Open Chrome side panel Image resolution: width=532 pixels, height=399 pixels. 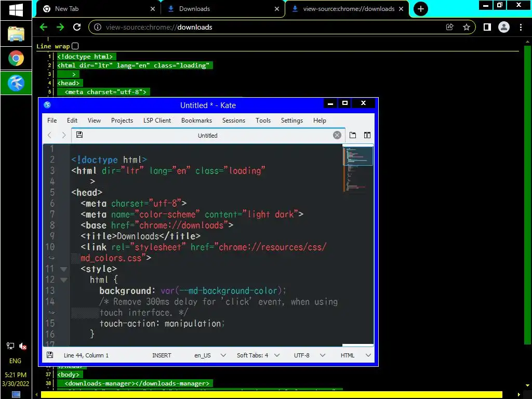(487, 27)
